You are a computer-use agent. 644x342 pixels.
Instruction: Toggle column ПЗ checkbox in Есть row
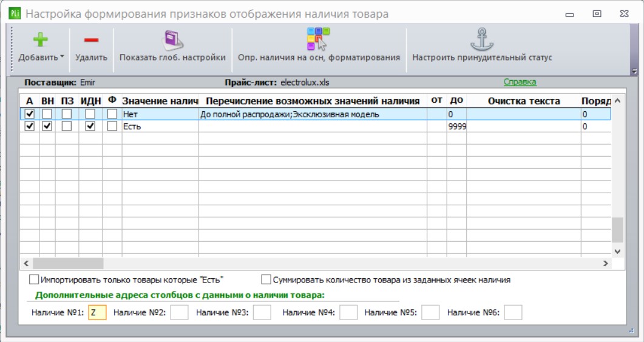point(67,126)
